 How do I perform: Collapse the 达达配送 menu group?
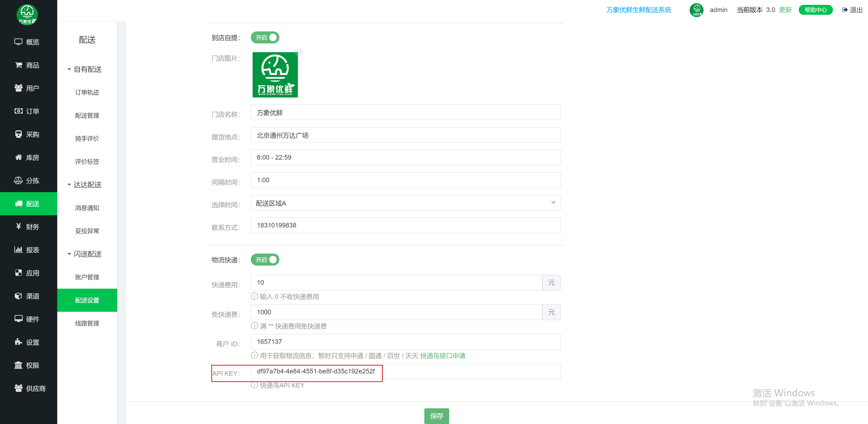(x=87, y=185)
